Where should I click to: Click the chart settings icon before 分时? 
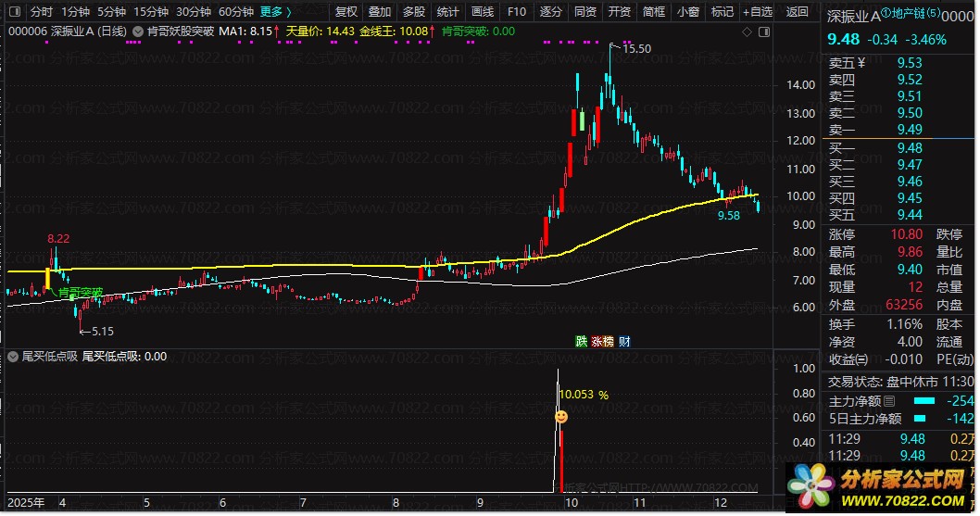14,12
